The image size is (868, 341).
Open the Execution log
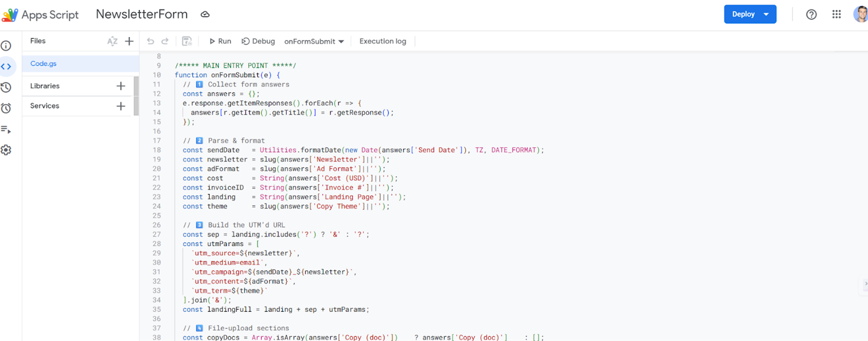tap(382, 41)
